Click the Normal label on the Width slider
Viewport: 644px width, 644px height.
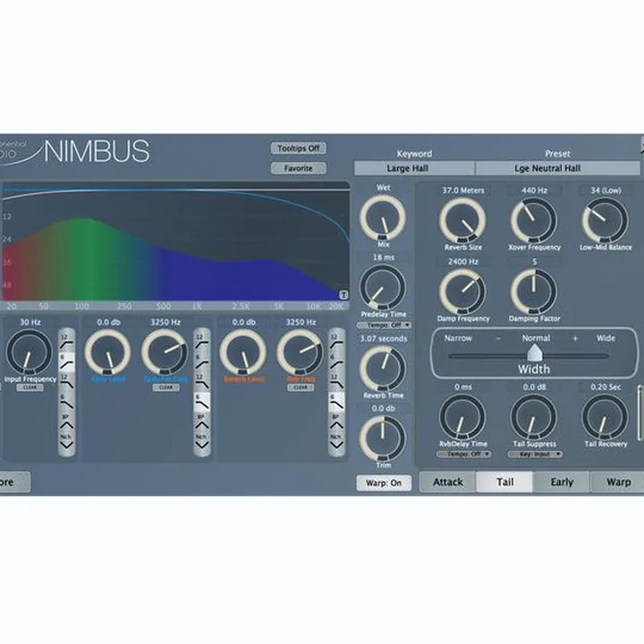coord(536,338)
